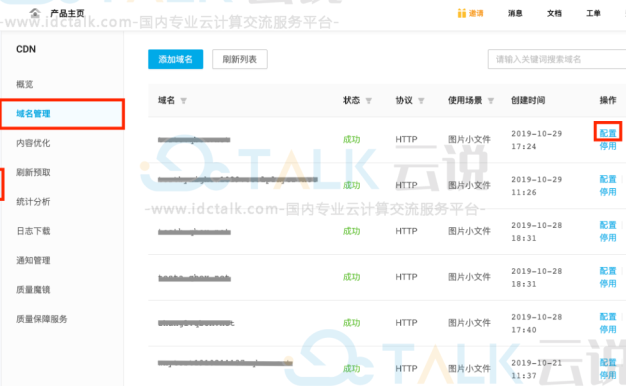Open the 工单 menu item
Viewport: 626px width, 386px height.
(593, 13)
